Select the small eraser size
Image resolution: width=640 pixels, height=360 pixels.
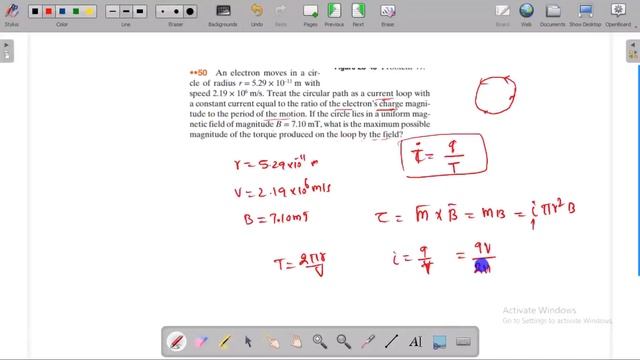click(163, 11)
